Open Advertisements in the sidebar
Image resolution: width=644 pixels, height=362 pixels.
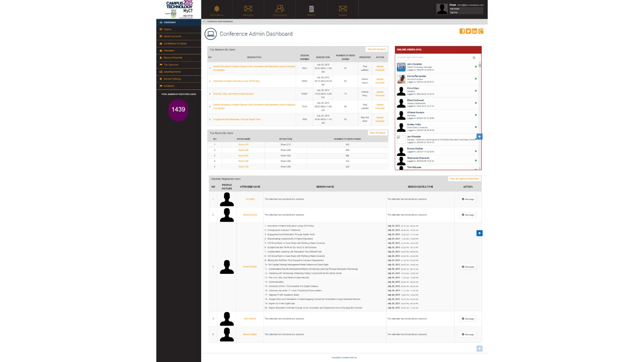[178, 72]
